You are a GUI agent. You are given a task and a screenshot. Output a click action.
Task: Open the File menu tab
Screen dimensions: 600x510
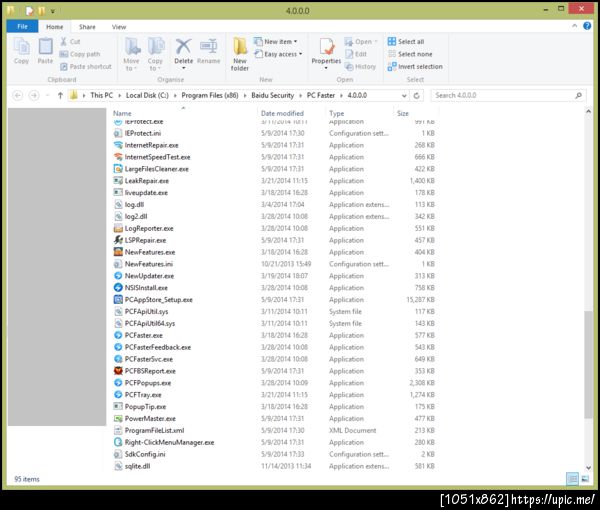pyautogui.click(x=22, y=26)
